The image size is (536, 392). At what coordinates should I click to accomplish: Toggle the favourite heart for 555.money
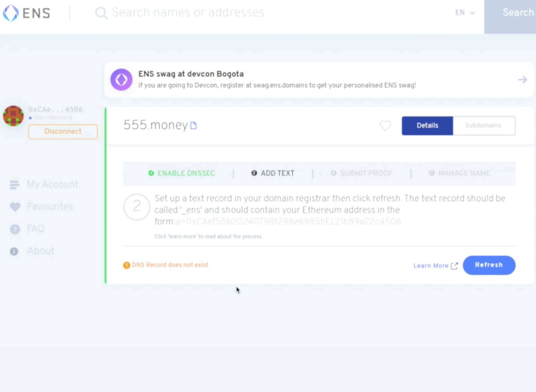tap(385, 126)
